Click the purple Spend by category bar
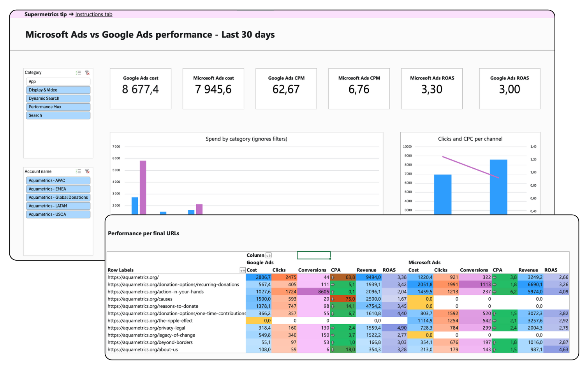This screenshot has height=367, width=588. (x=143, y=187)
